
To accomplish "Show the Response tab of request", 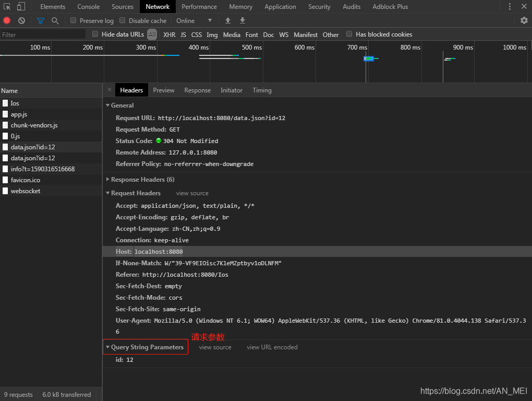I will pos(198,90).
